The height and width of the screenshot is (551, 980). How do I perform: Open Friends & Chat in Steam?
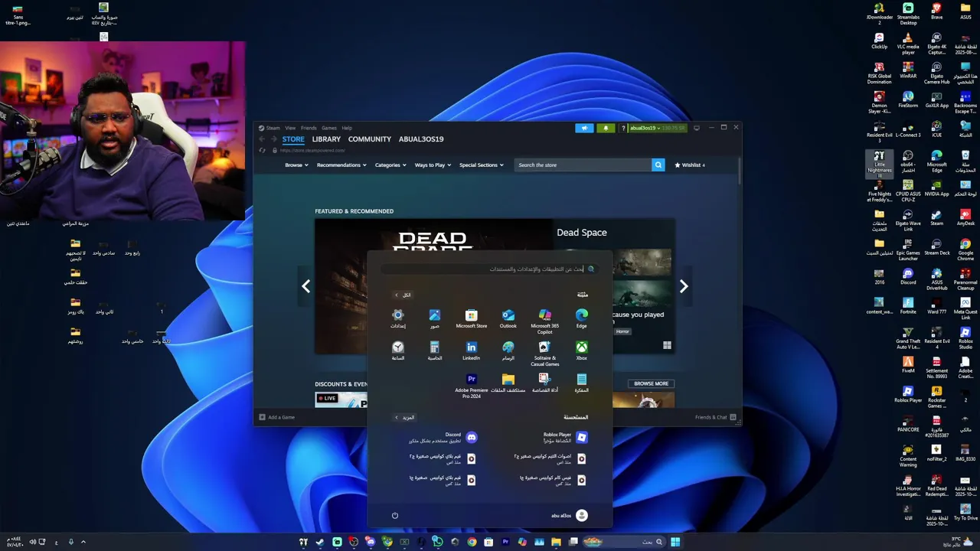pyautogui.click(x=716, y=417)
